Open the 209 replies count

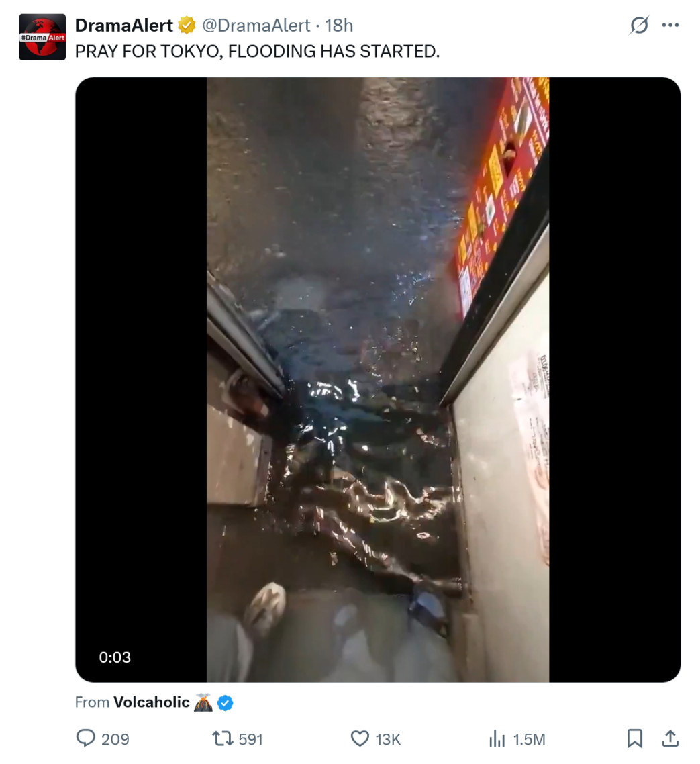[x=115, y=739]
